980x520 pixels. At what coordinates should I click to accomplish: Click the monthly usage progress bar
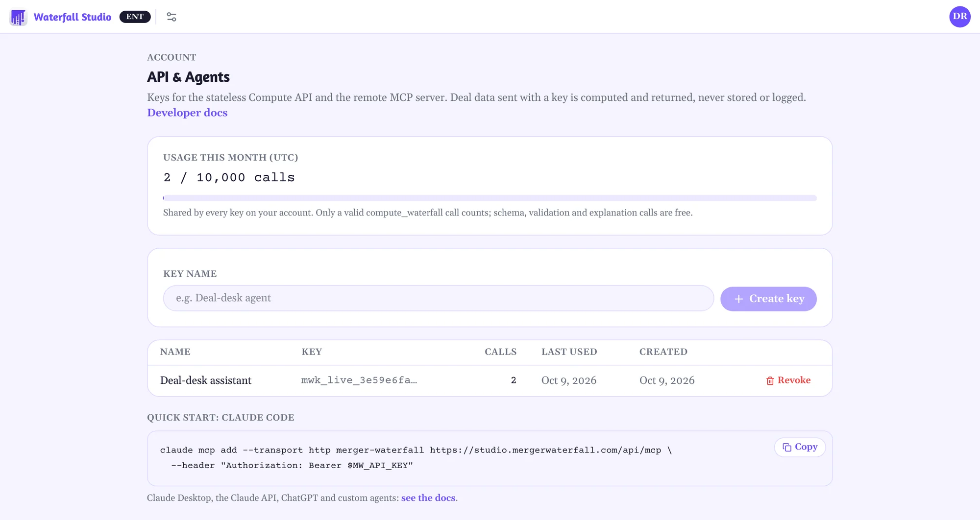(490, 198)
